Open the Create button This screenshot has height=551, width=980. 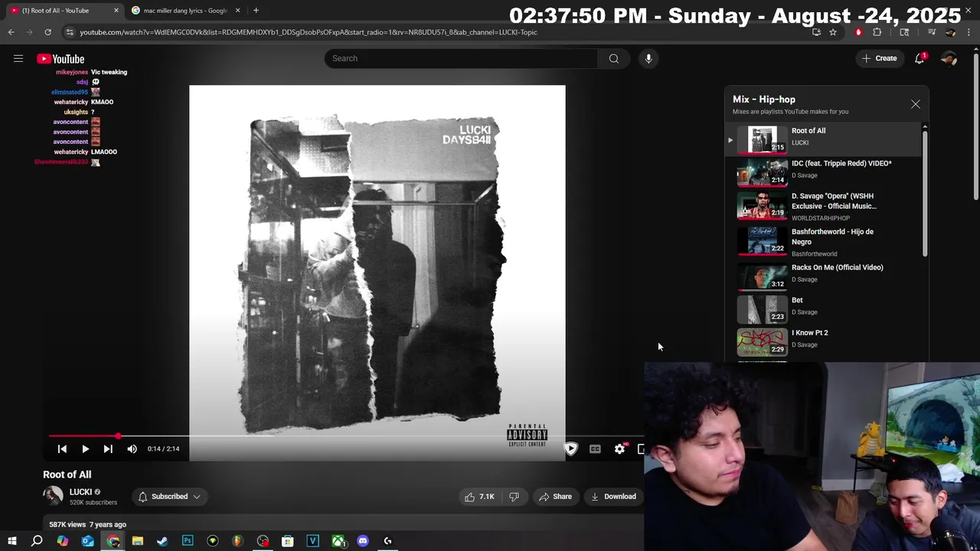[879, 59]
